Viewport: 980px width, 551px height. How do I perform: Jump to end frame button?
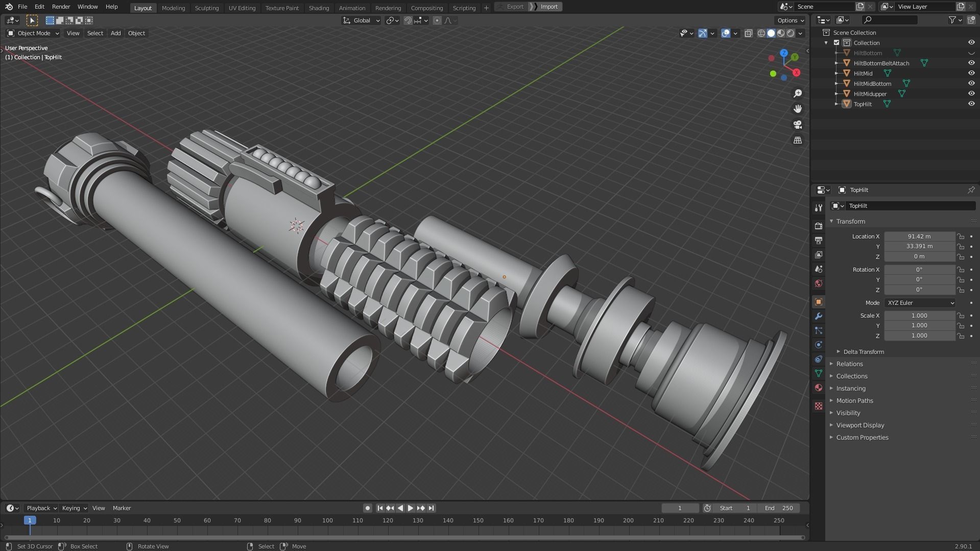pyautogui.click(x=431, y=508)
